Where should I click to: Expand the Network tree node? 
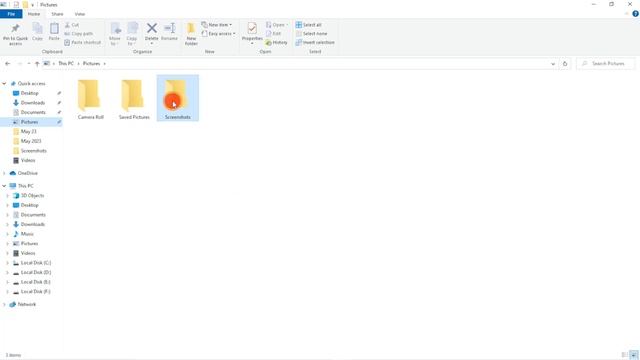click(x=4, y=304)
